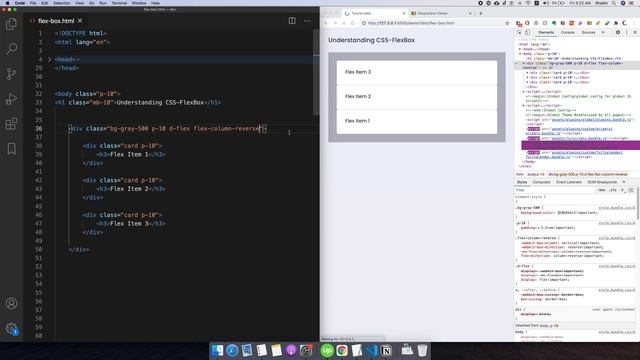Toggle the device toolbar in DevTools
This screenshot has height=360, width=640.
527,32
